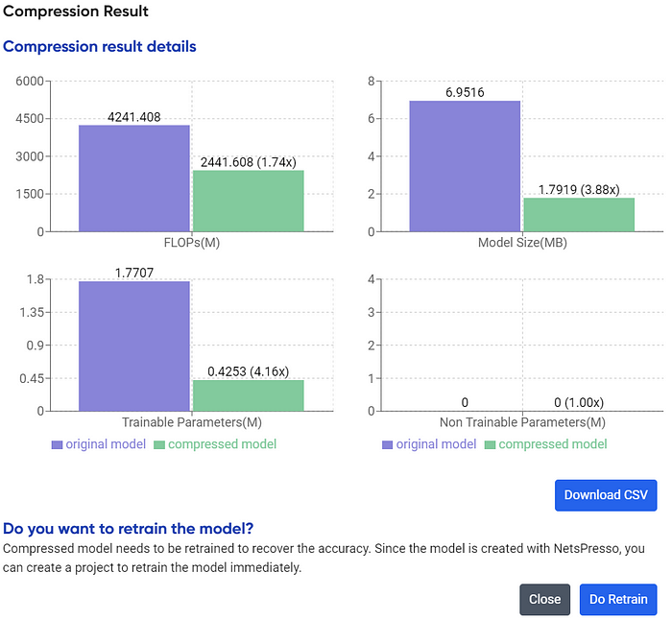This screenshot has height=620, width=672.
Task: Click the FLOPs(M) axis label
Action: pos(191,243)
